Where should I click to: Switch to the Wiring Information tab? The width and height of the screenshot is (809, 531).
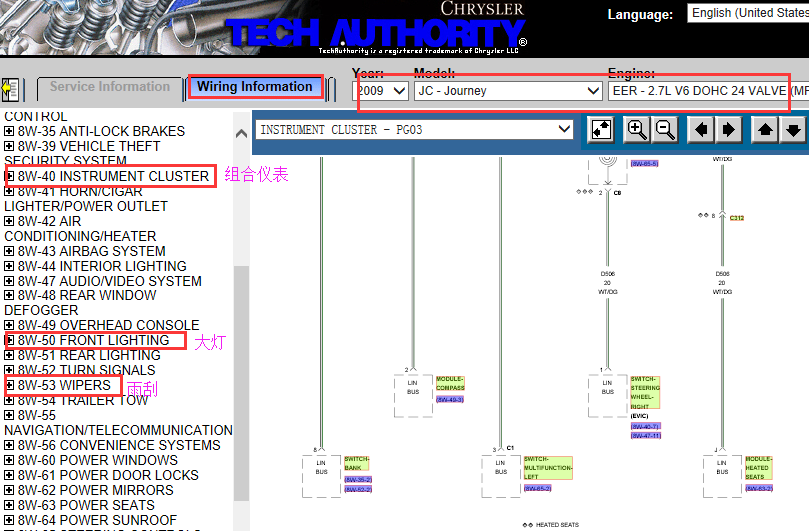tap(255, 87)
